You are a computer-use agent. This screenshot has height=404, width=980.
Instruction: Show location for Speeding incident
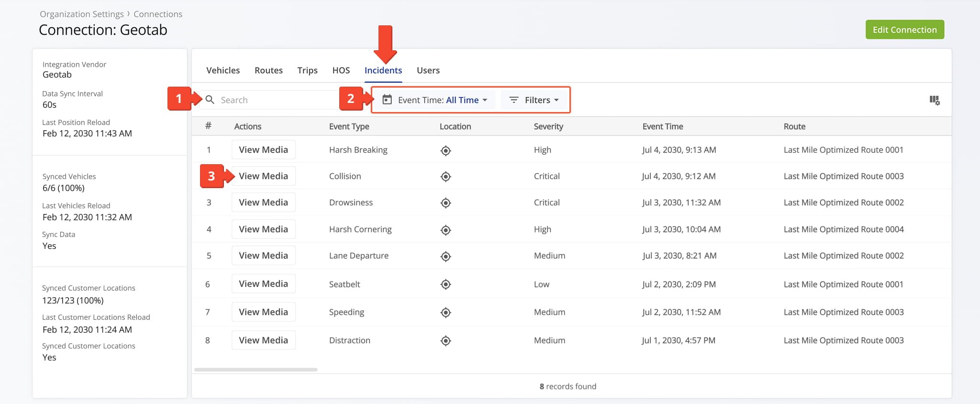(445, 313)
